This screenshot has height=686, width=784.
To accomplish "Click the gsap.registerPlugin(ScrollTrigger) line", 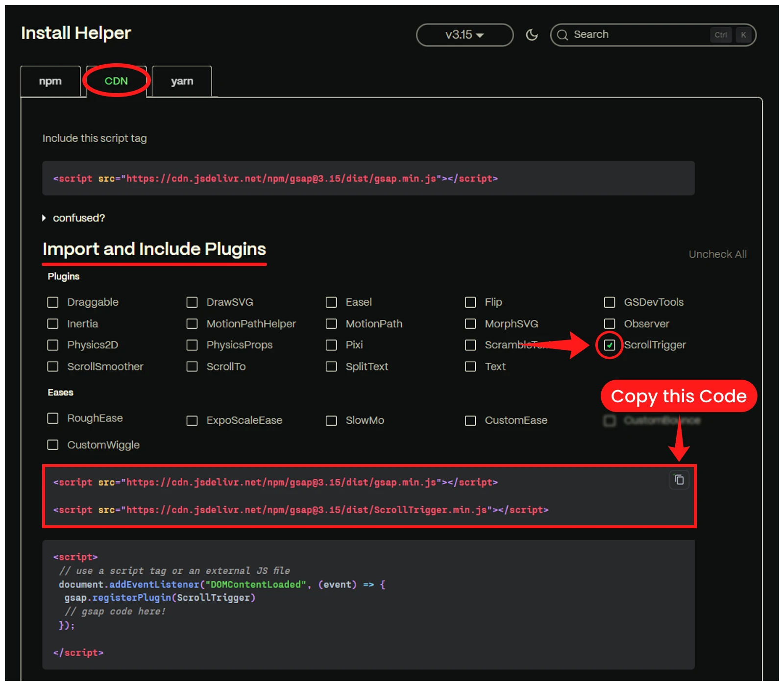I will click(x=160, y=598).
